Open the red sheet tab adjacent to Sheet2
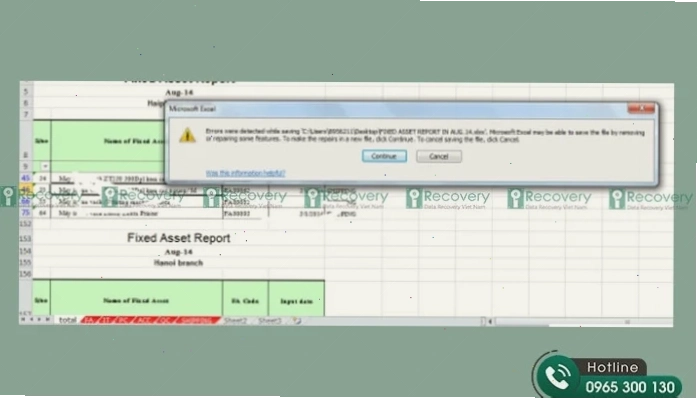The height and width of the screenshot is (399, 697). click(199, 320)
